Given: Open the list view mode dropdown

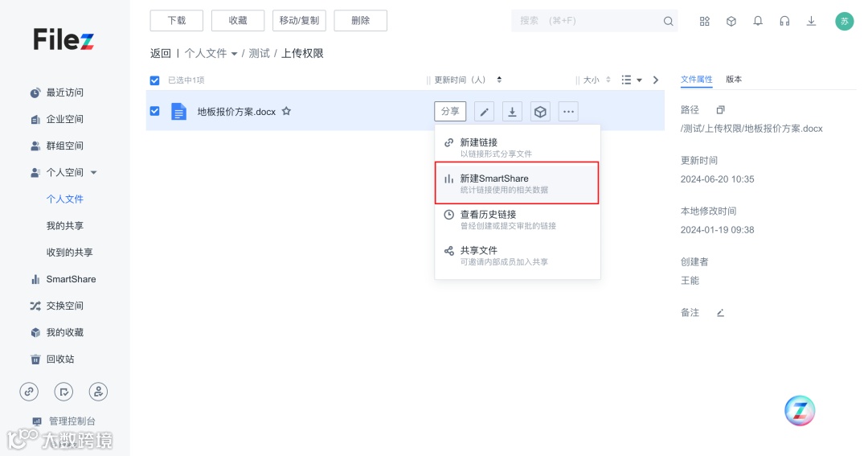Looking at the screenshot, I should (x=631, y=80).
